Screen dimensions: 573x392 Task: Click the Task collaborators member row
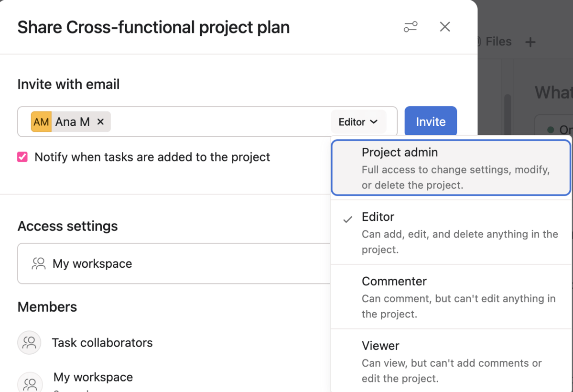pyautogui.click(x=102, y=342)
